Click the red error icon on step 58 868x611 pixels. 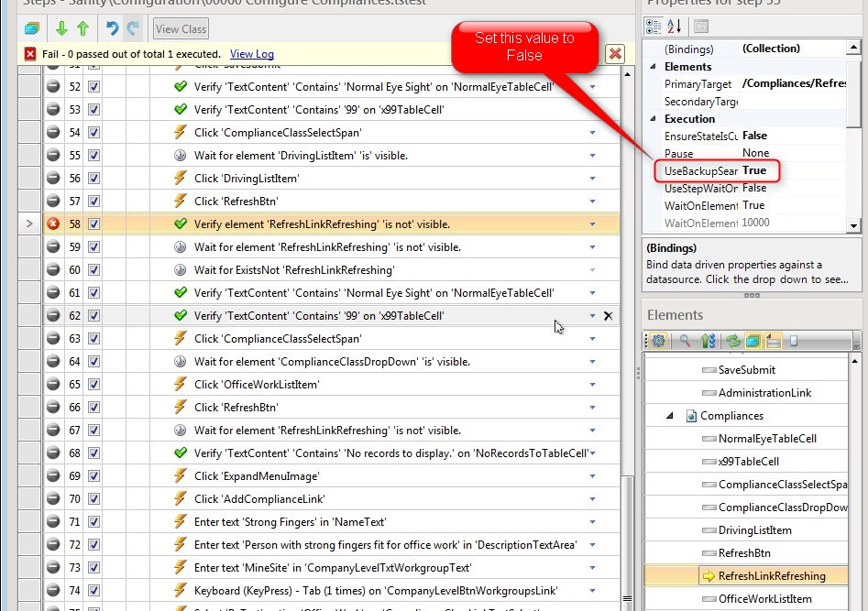[x=52, y=224]
